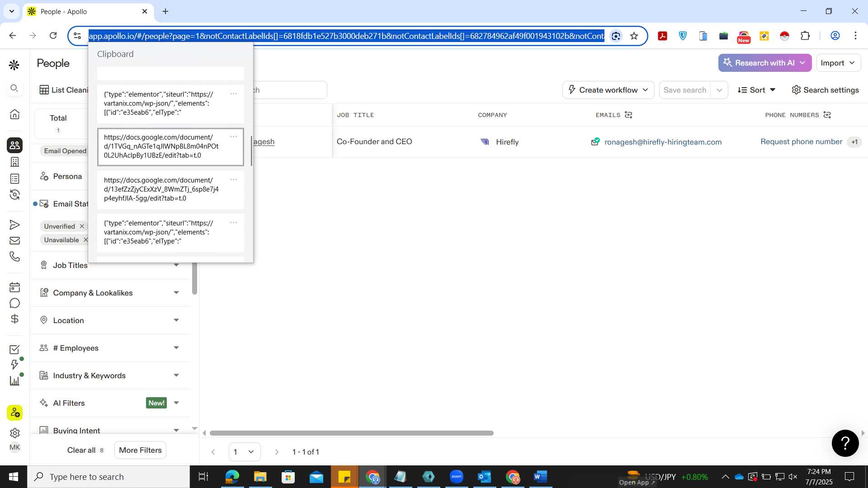
Task: Select clipboard item docs link 1TVGq
Action: tap(170, 146)
